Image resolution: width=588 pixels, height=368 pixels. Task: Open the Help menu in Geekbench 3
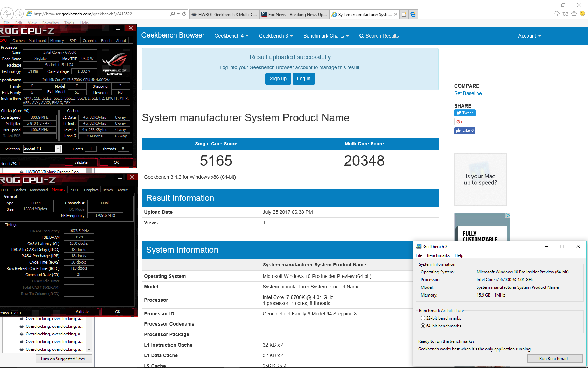click(459, 255)
